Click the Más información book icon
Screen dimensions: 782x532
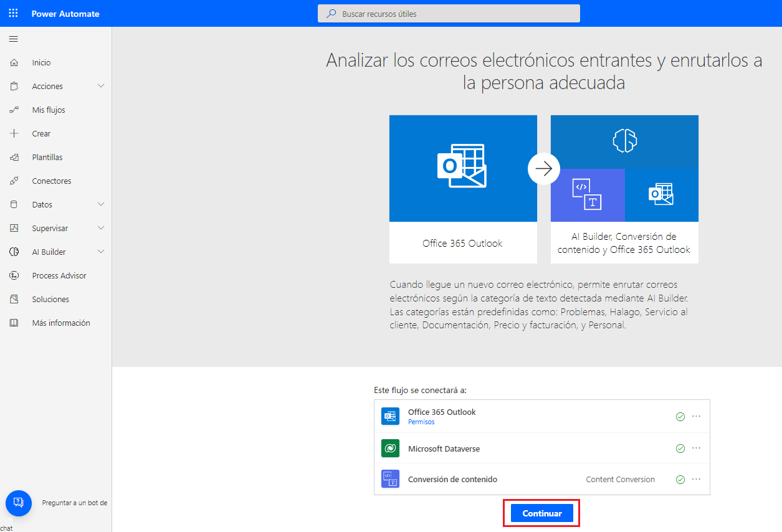(x=14, y=323)
